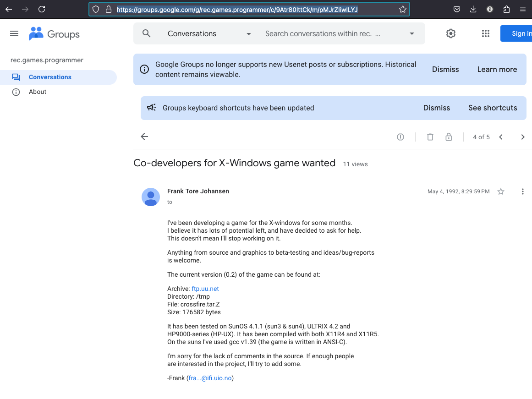532x399 pixels.
Task: Go to the next conversation chevron
Action: [523, 137]
